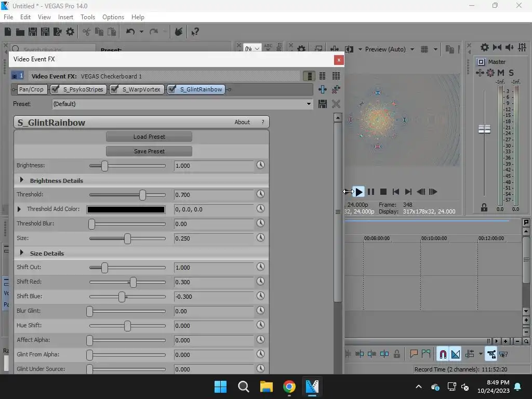Open project properties gear in toolbar

[70, 32]
